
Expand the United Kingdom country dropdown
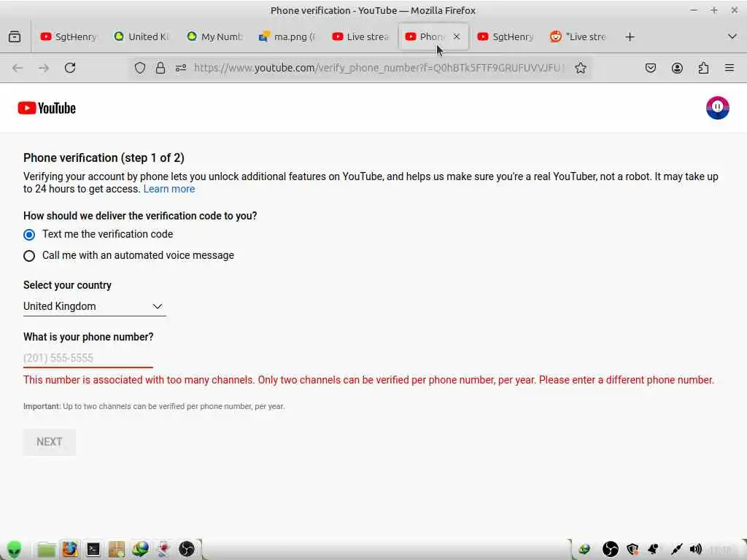(94, 306)
